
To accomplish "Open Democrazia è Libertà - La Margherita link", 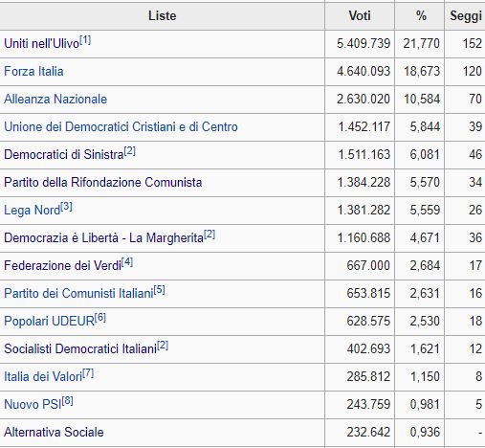I will click(x=103, y=238).
